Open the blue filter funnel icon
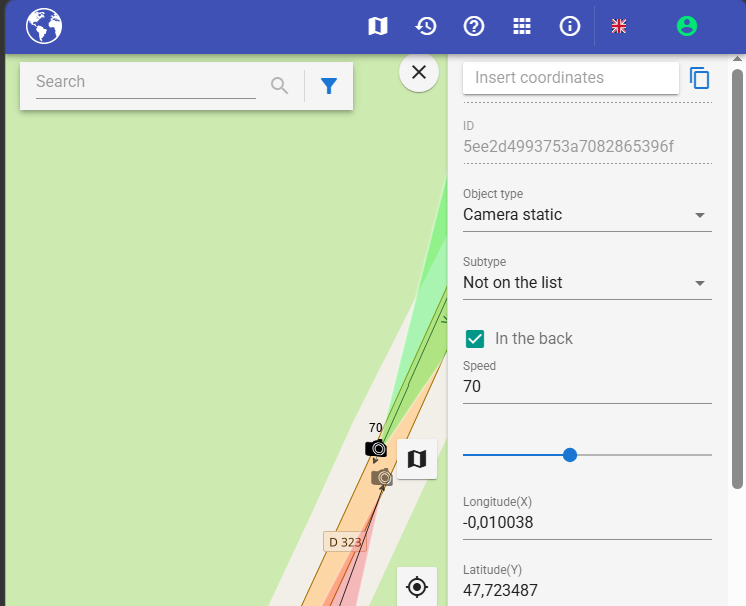The image size is (746, 606). (329, 86)
